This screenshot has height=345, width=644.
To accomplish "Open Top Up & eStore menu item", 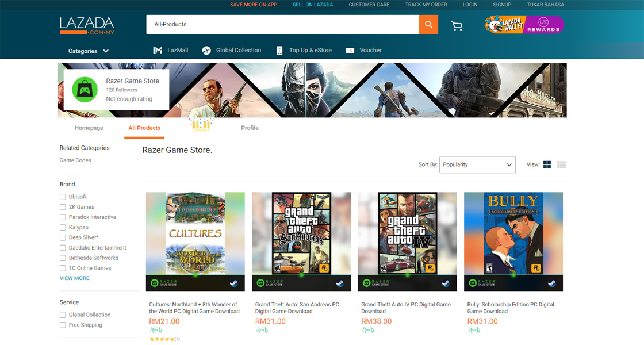I will [x=310, y=51].
